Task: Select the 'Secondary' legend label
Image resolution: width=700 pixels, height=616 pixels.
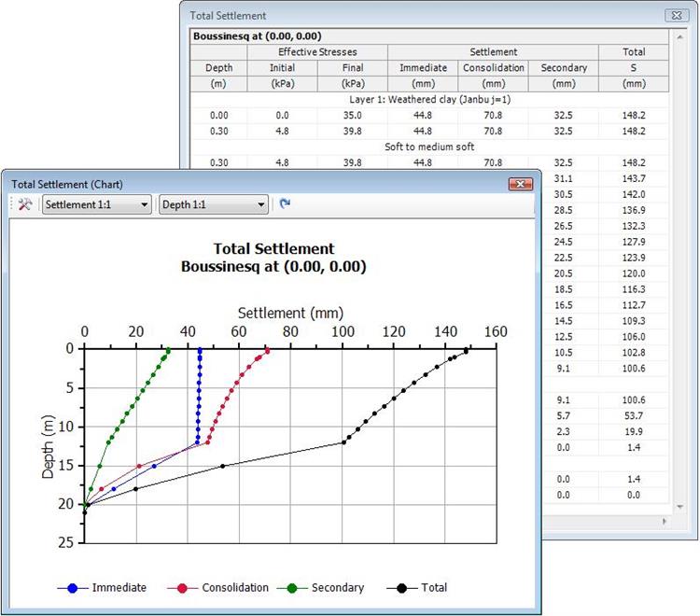Action: coord(338,587)
